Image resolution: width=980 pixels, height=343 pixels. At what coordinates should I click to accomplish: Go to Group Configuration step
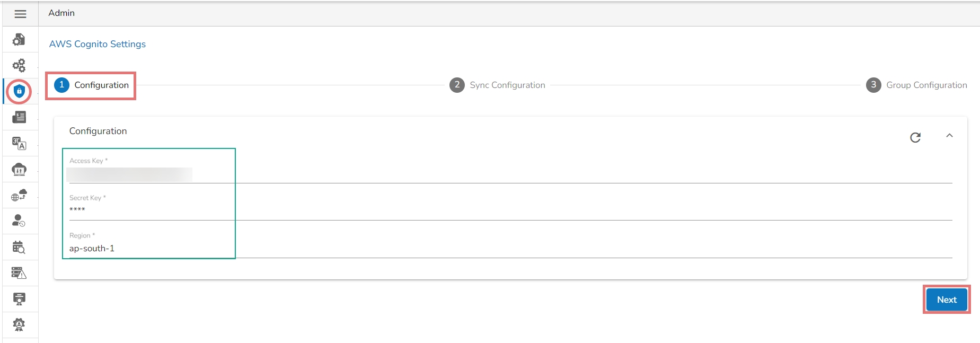(x=916, y=85)
